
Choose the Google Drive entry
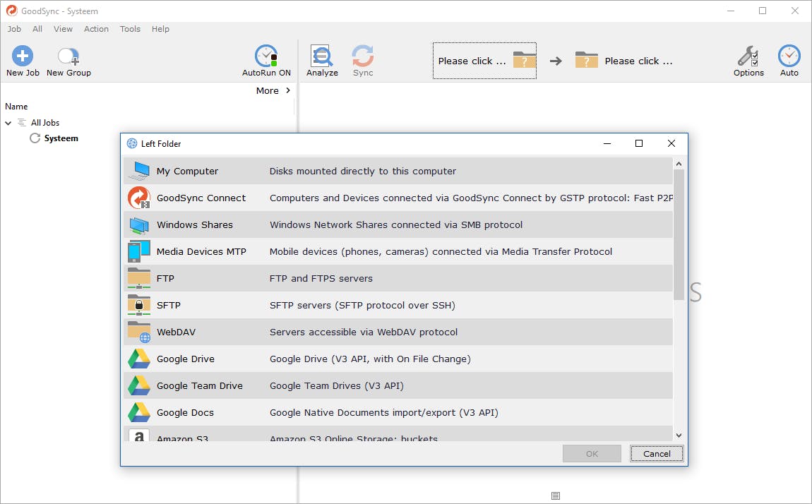click(186, 359)
